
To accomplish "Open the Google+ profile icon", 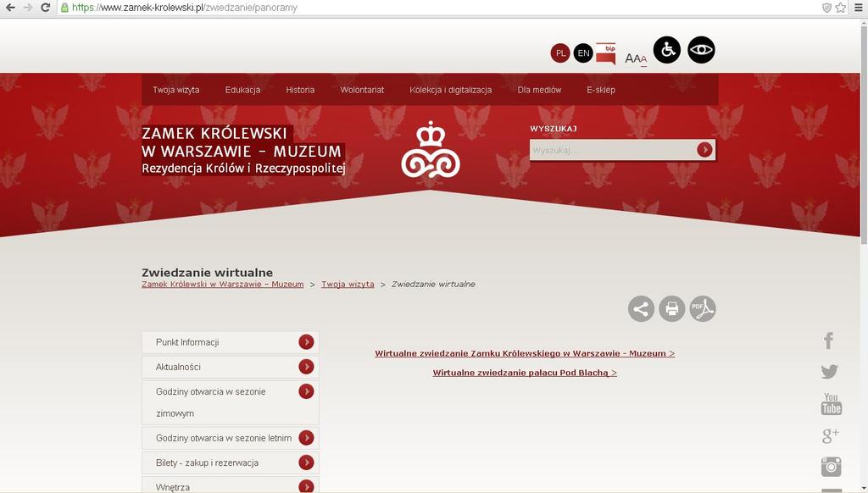I will coord(830,435).
